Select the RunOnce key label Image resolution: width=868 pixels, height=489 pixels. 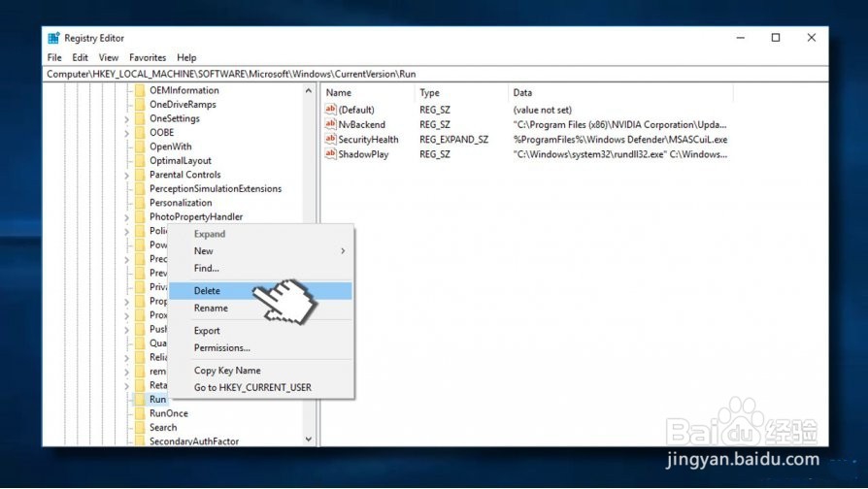point(169,413)
